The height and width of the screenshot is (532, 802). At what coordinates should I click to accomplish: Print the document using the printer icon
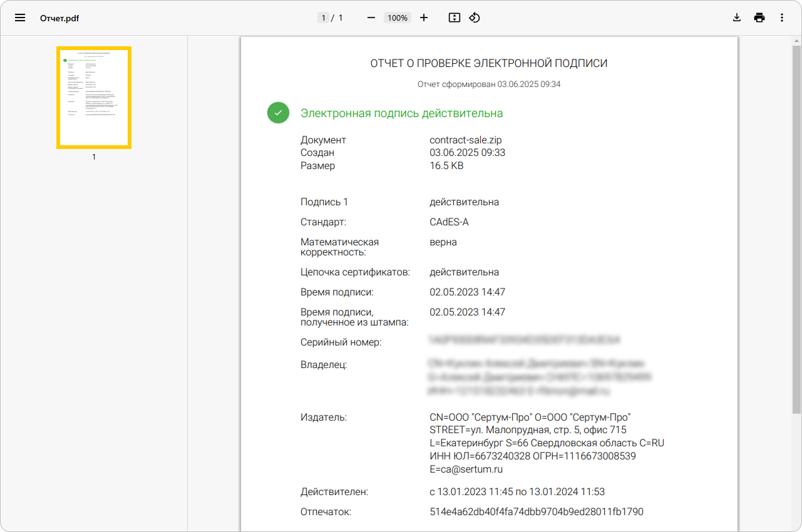759,18
